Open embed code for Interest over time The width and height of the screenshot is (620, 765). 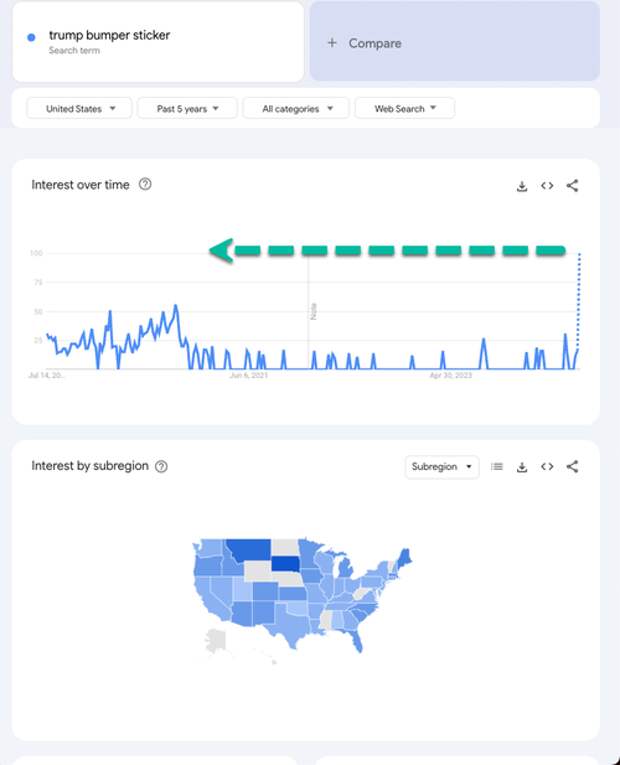click(547, 185)
